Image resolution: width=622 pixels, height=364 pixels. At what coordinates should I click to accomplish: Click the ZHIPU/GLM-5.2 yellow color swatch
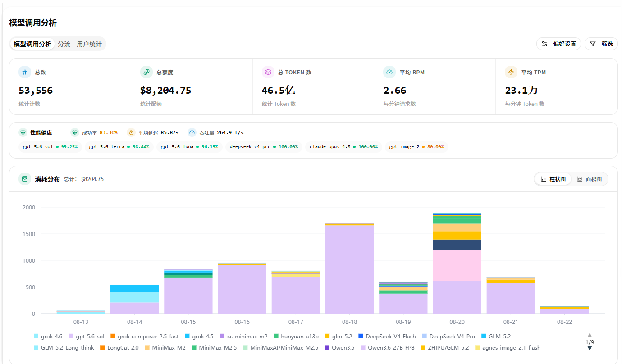(x=423, y=348)
